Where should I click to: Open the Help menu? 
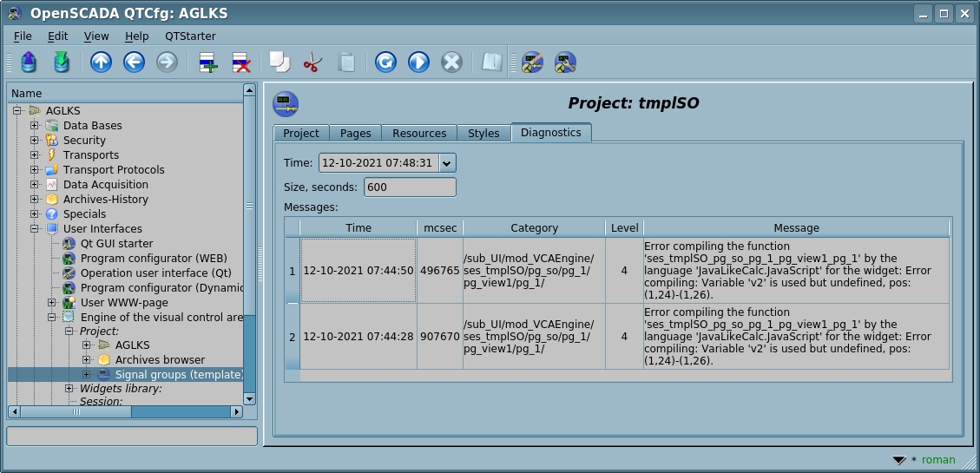click(137, 36)
